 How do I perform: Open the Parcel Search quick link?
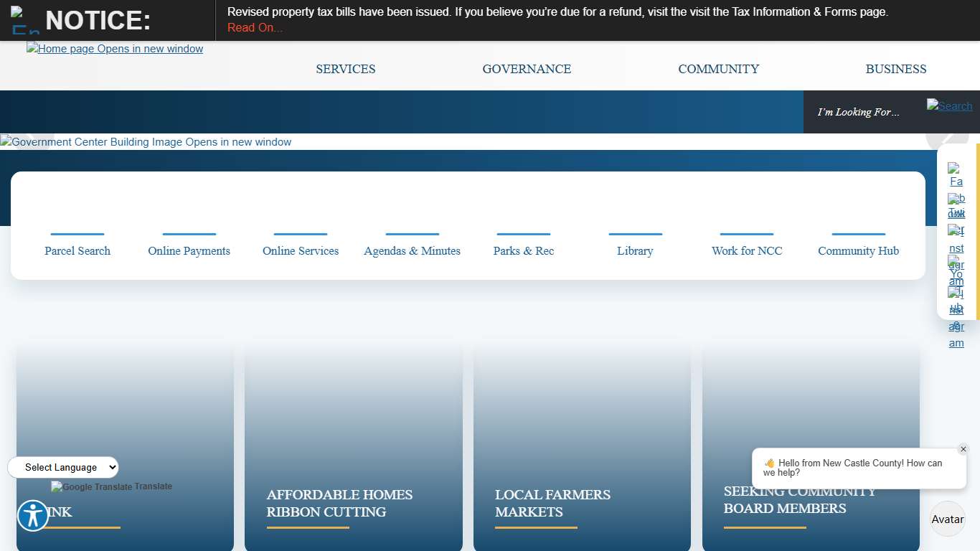77,250
